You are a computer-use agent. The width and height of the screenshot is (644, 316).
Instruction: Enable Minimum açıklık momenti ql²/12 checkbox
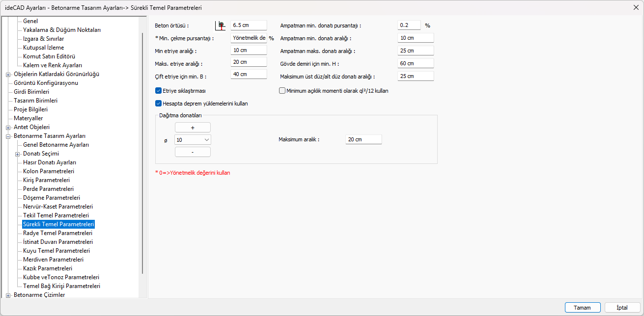click(x=282, y=90)
